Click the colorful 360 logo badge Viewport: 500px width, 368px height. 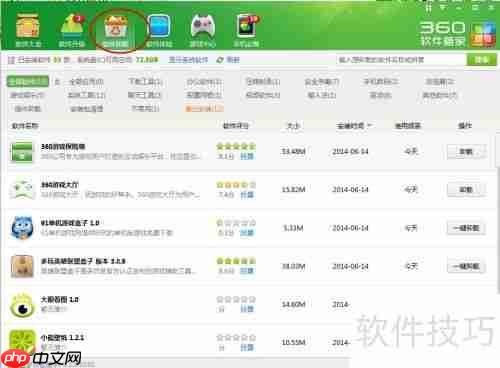(483, 35)
